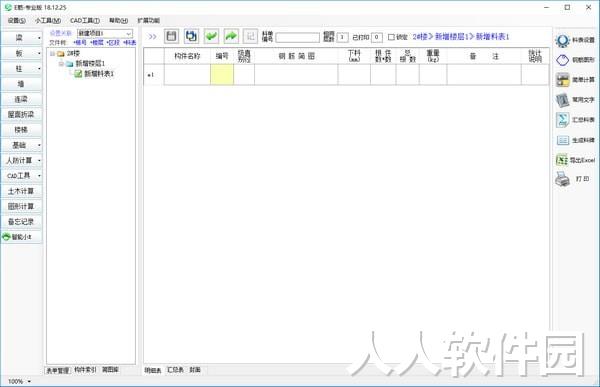Select the yellow 编号 cell in row 1
The height and width of the screenshot is (387, 600).
pos(222,74)
